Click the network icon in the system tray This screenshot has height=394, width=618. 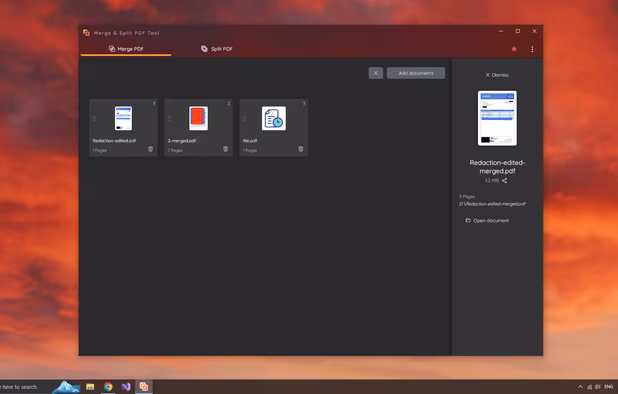589,387
